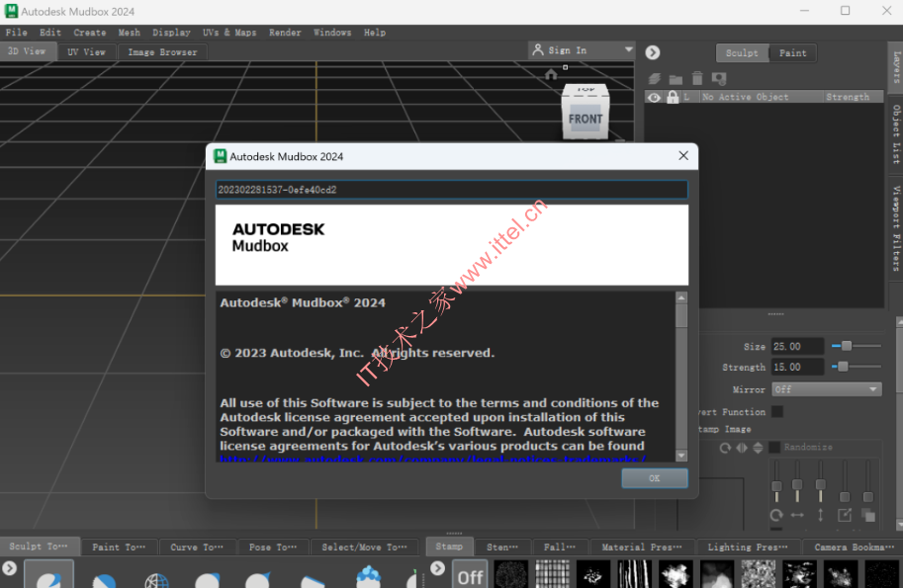This screenshot has width=903, height=588.
Task: Click the stamp flip horizontal icon
Action: 742,448
